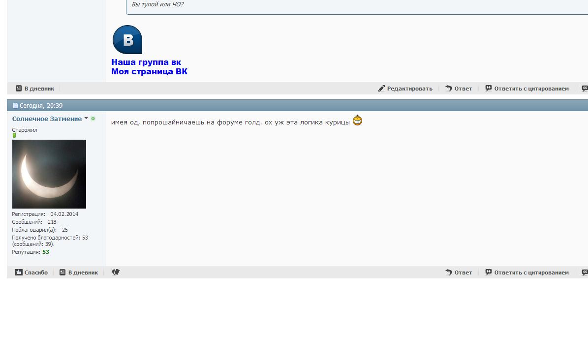Click 'Ответ' on the lower post footer
This screenshot has height=364, width=588.
pyautogui.click(x=459, y=273)
